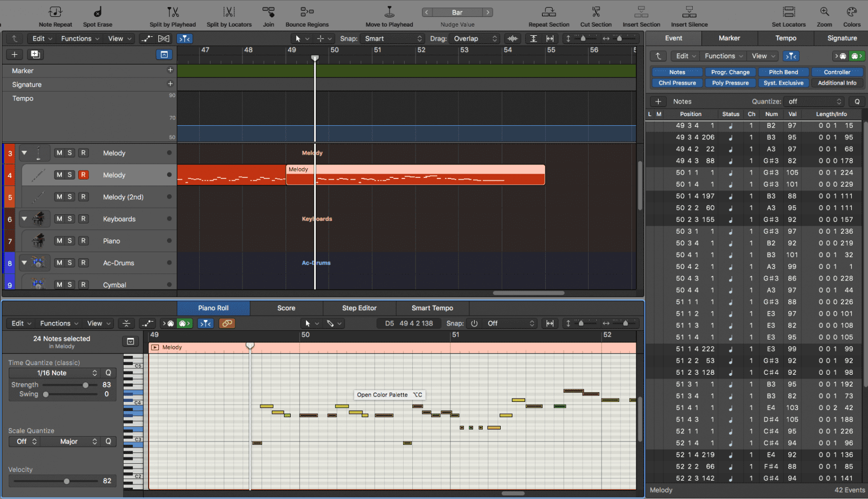The height and width of the screenshot is (499, 868).
Task: Click the Zoom toolbar icon
Action: click(x=825, y=12)
